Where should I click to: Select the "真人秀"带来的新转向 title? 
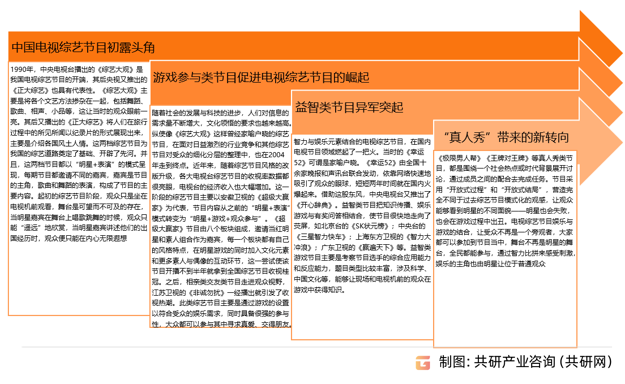click(506, 137)
